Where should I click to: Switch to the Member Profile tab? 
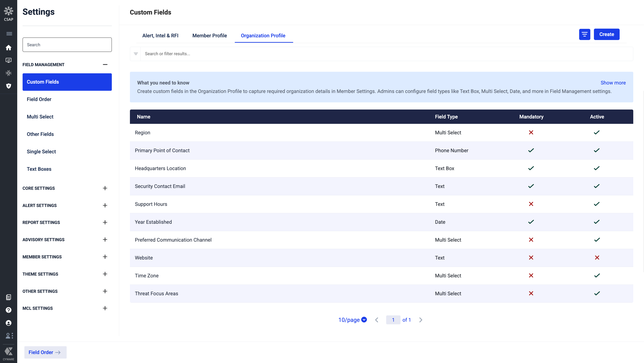(x=209, y=36)
